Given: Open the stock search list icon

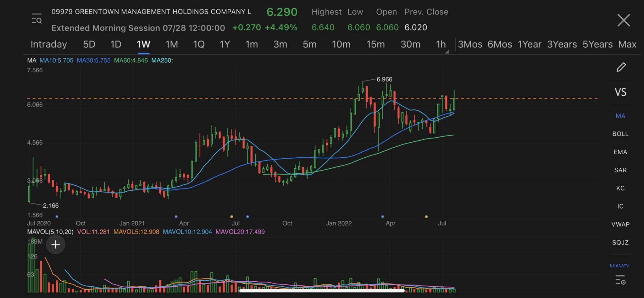Looking at the screenshot, I should (37, 19).
